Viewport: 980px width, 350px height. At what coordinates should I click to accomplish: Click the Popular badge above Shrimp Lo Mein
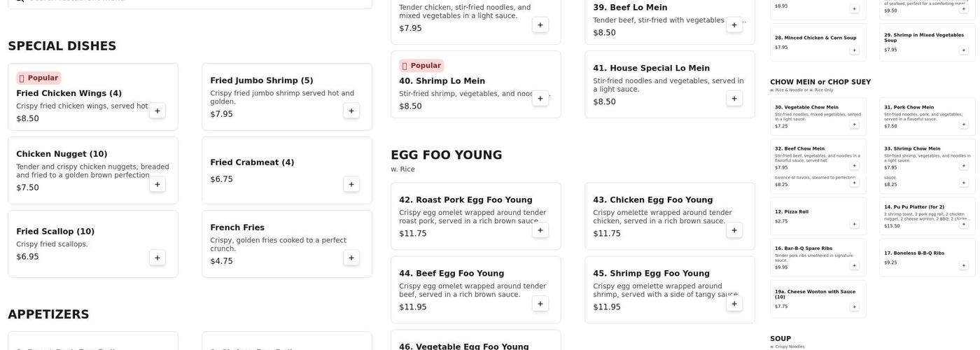(421, 66)
